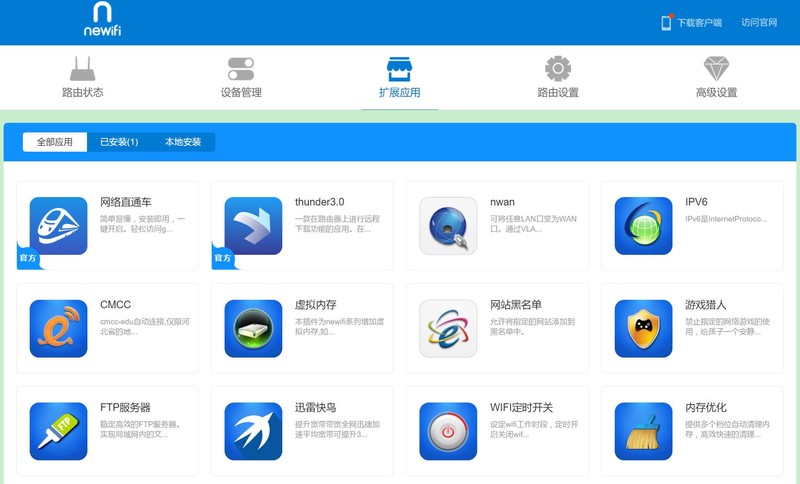This screenshot has width=800, height=484.
Task: Click the IPV6 globe icon
Action: pos(643,226)
